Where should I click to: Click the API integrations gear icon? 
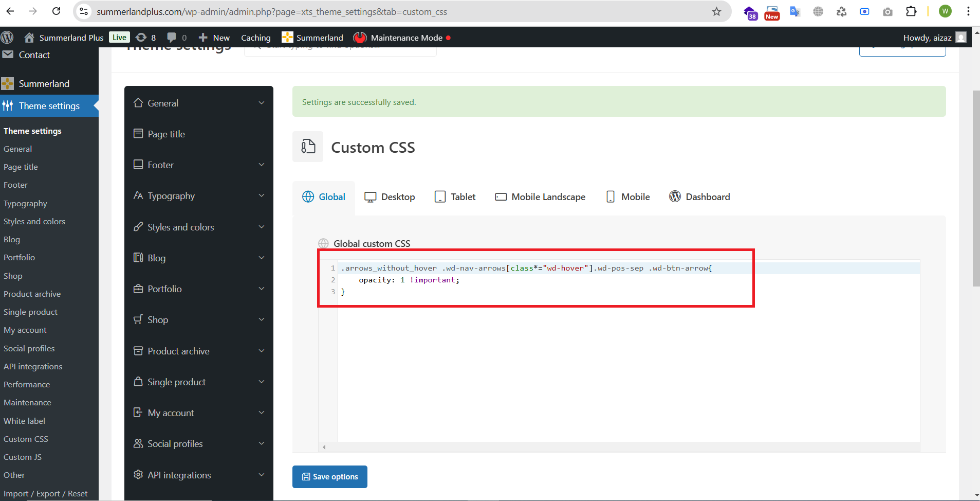click(x=138, y=474)
